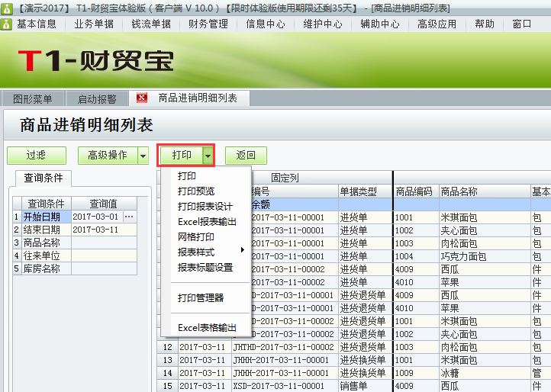Open the 信息中心 menu
The width and height of the screenshot is (551, 392).
(x=266, y=24)
